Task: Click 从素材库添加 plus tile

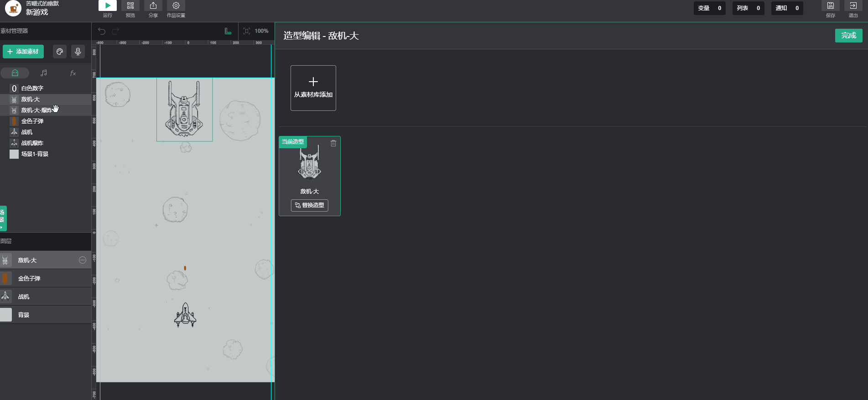Action: 313,88
